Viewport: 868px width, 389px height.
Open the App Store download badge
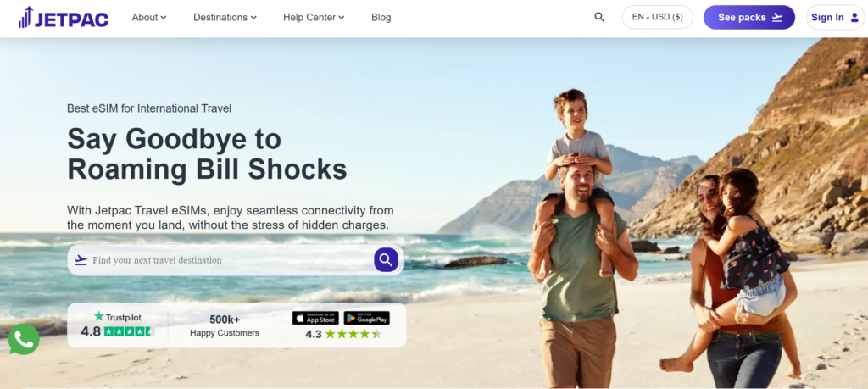[315, 318]
